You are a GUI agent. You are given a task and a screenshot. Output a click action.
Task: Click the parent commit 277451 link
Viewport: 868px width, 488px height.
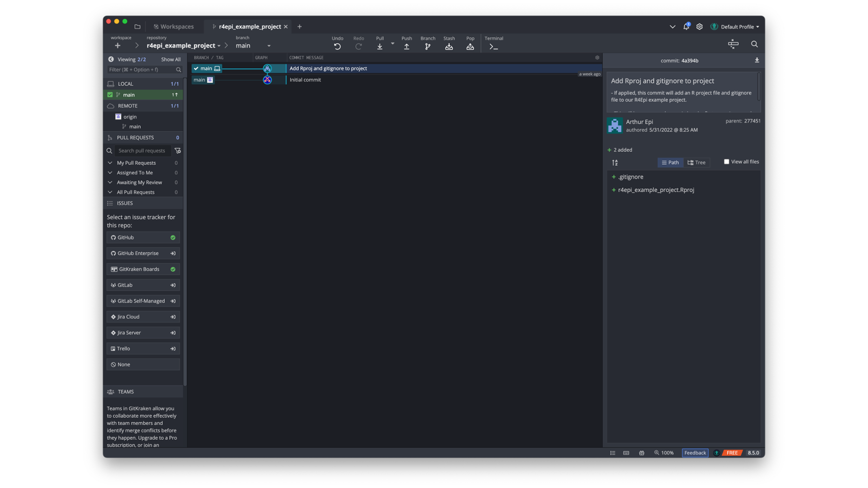[752, 121]
